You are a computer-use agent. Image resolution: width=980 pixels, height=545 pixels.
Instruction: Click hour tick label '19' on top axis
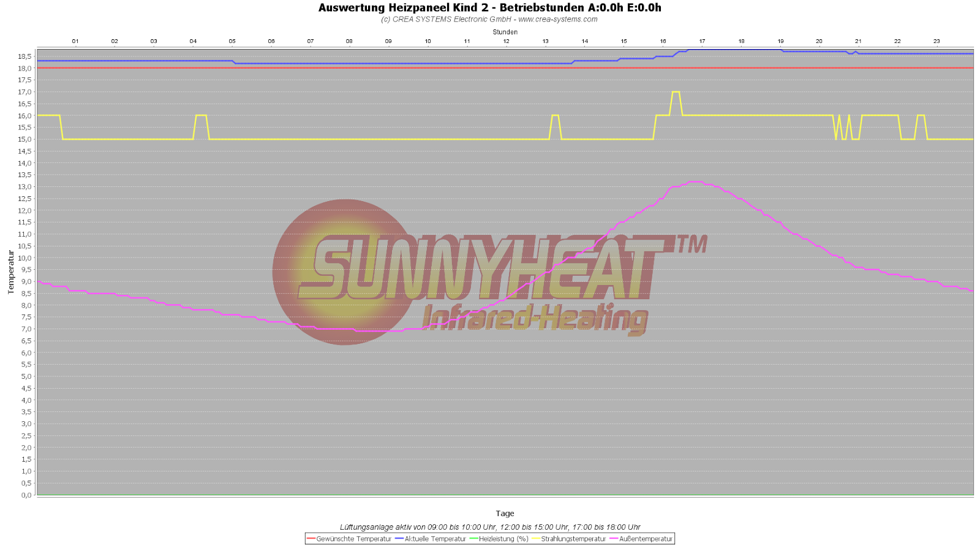point(780,41)
